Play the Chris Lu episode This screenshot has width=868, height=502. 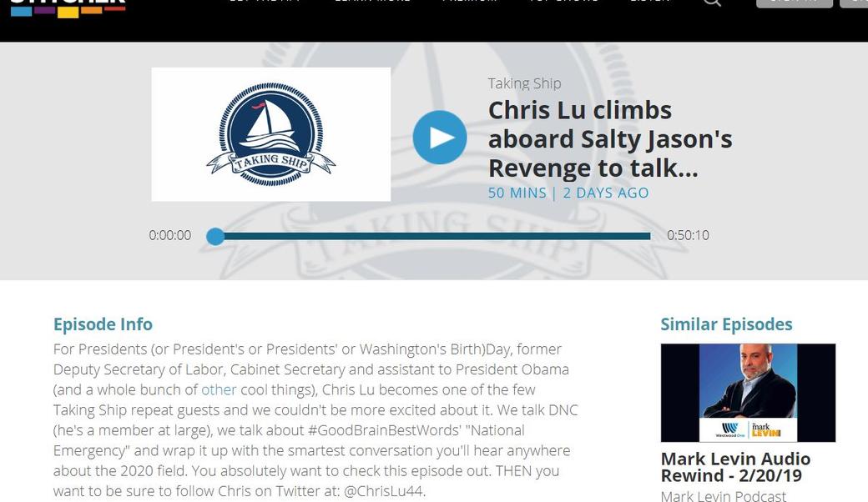[x=440, y=137]
